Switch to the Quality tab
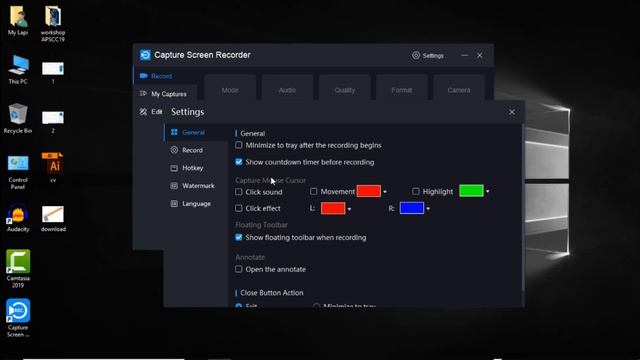This screenshot has width=640, height=360. [x=344, y=87]
